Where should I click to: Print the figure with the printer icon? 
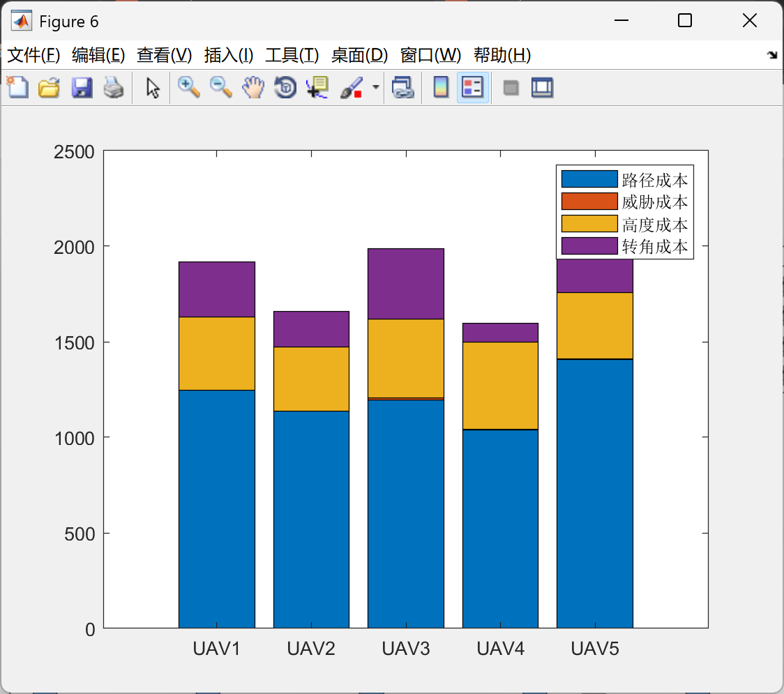[x=114, y=87]
